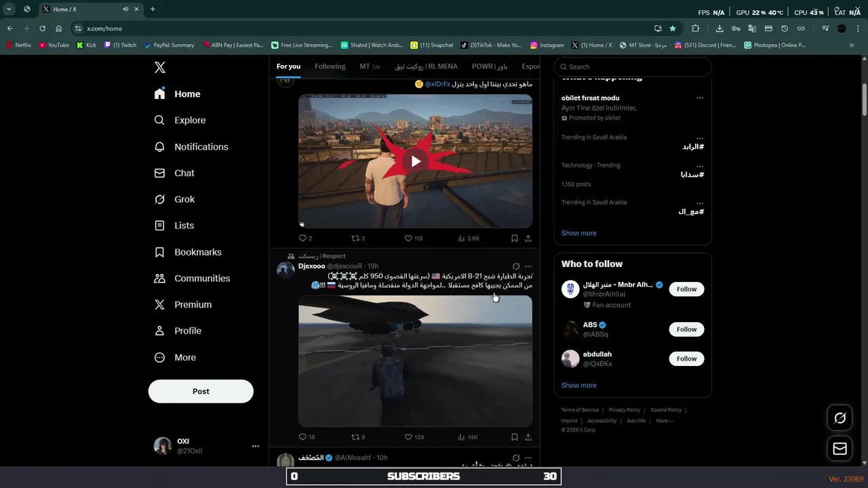Show more trending topics
868x488 pixels.
tap(579, 233)
